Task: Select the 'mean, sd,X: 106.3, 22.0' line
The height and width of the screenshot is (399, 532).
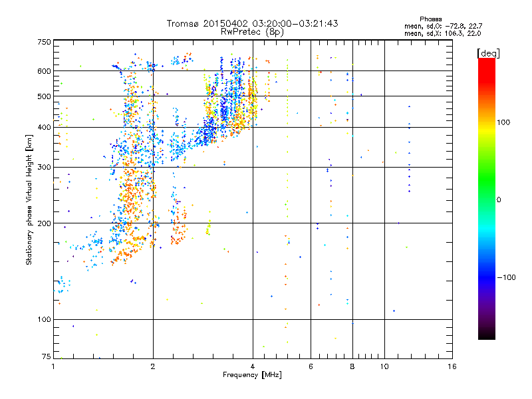Action: pos(442,33)
